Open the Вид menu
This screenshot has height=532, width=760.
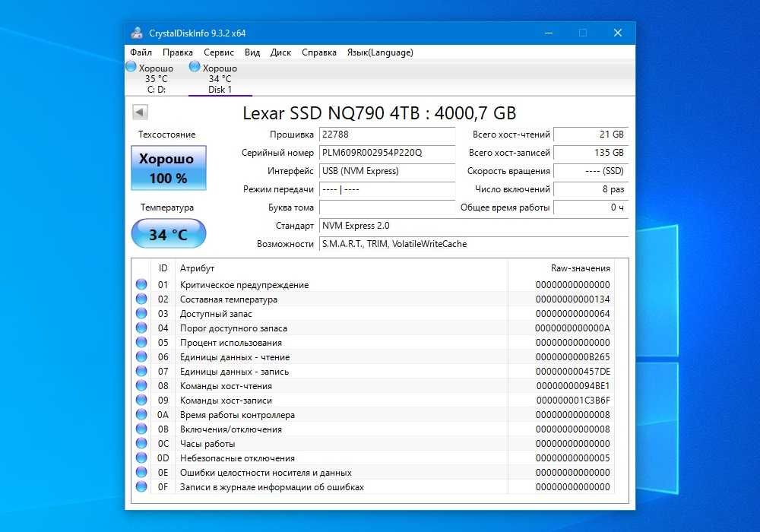[x=252, y=52]
